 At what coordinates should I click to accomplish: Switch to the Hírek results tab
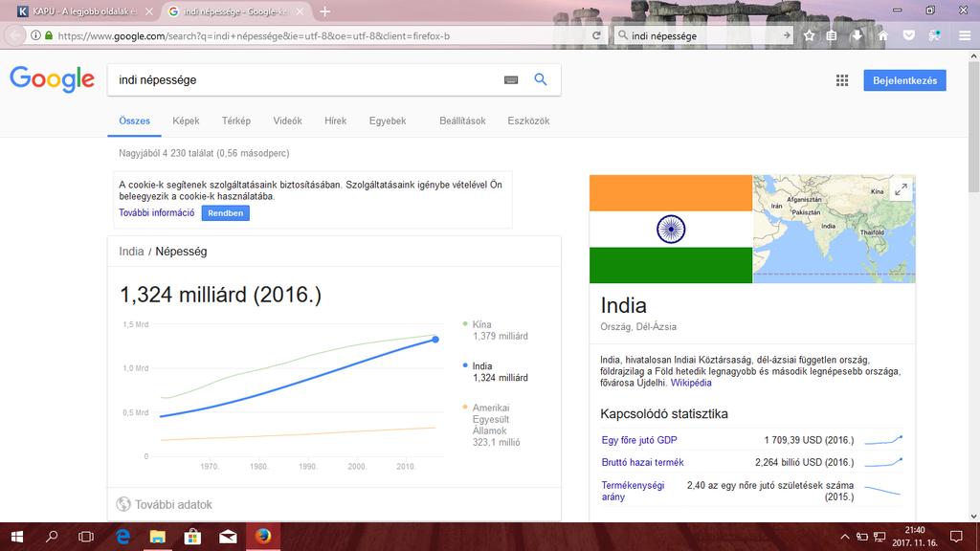(336, 121)
